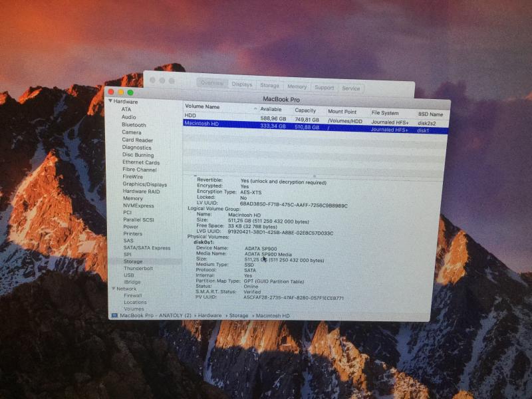Image resolution: width=532 pixels, height=399 pixels.
Task: Select Locations under Network
Action: pyautogui.click(x=136, y=303)
